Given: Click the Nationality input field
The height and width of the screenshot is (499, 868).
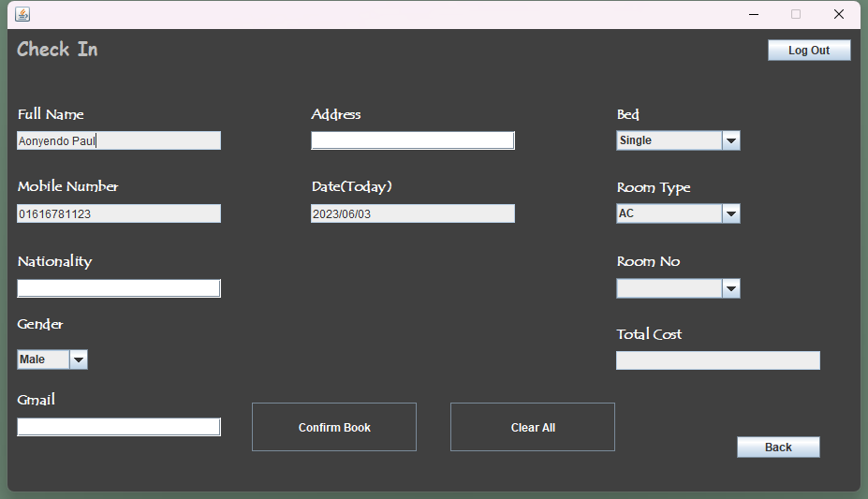Looking at the screenshot, I should tap(119, 288).
